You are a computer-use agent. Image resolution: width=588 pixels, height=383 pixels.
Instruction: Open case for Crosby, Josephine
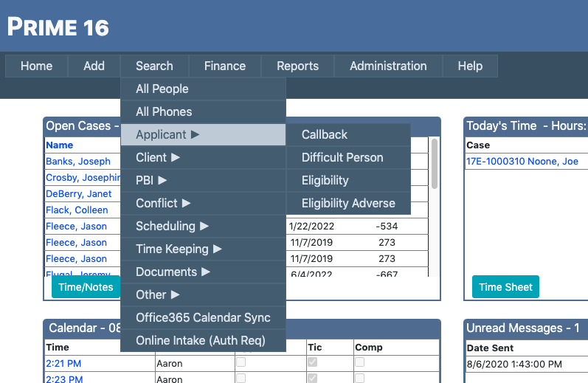pyautogui.click(x=83, y=177)
